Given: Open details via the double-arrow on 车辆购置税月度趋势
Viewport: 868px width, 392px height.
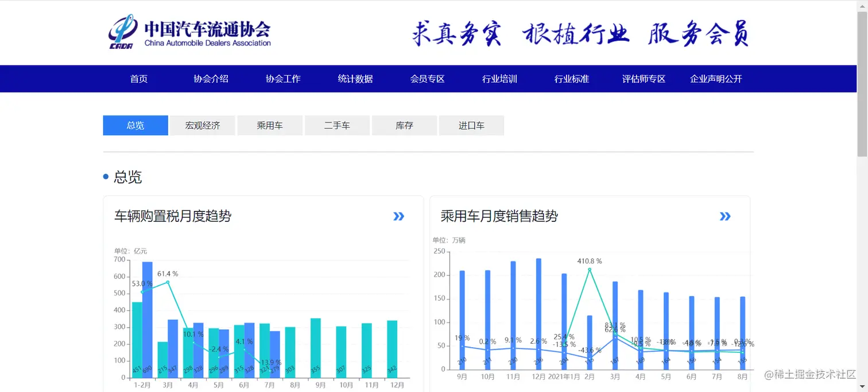Looking at the screenshot, I should point(398,216).
